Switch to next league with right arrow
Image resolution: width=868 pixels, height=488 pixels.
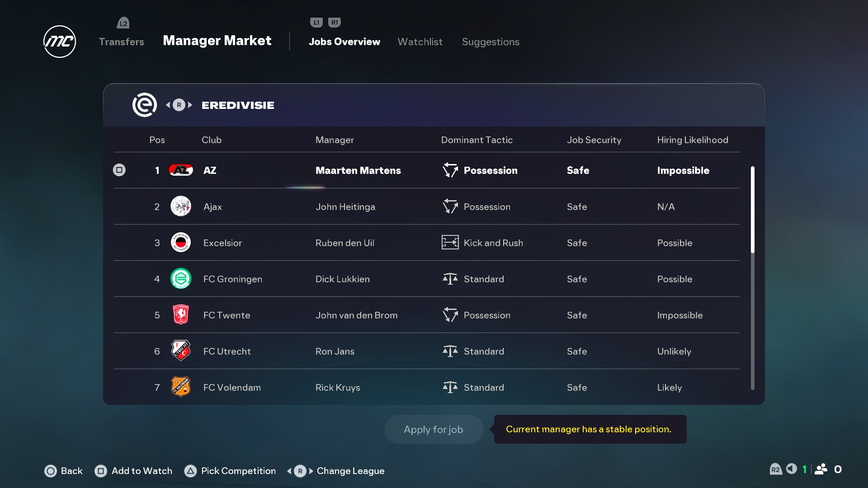pyautogui.click(x=190, y=105)
